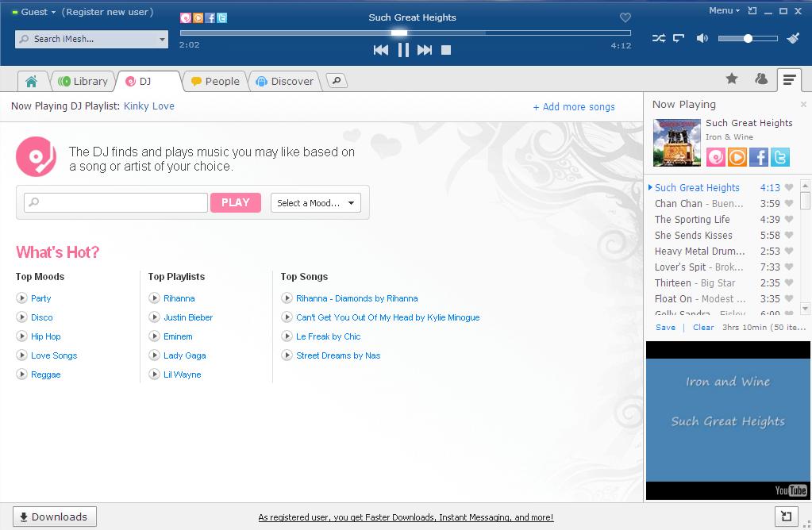Open the favorites star panel

click(x=732, y=79)
